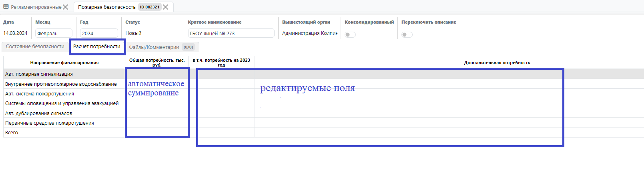Close the Пожарная безопасность tab

[166, 7]
